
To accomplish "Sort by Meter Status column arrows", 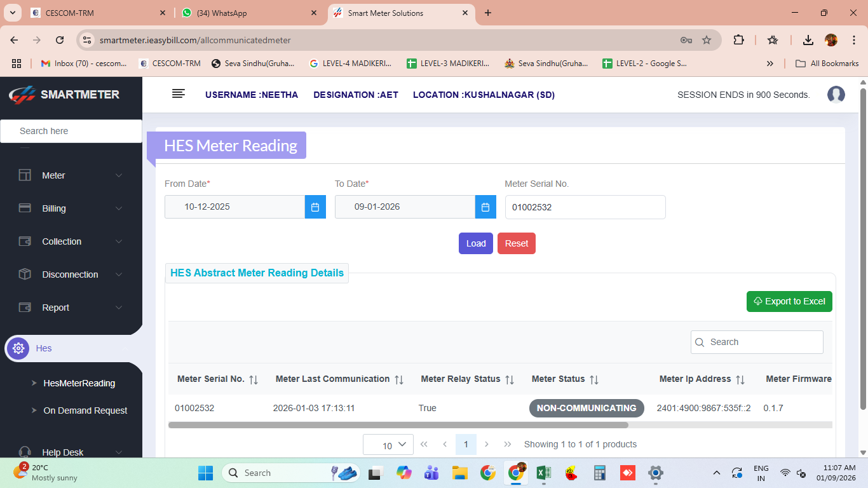I will click(x=594, y=379).
